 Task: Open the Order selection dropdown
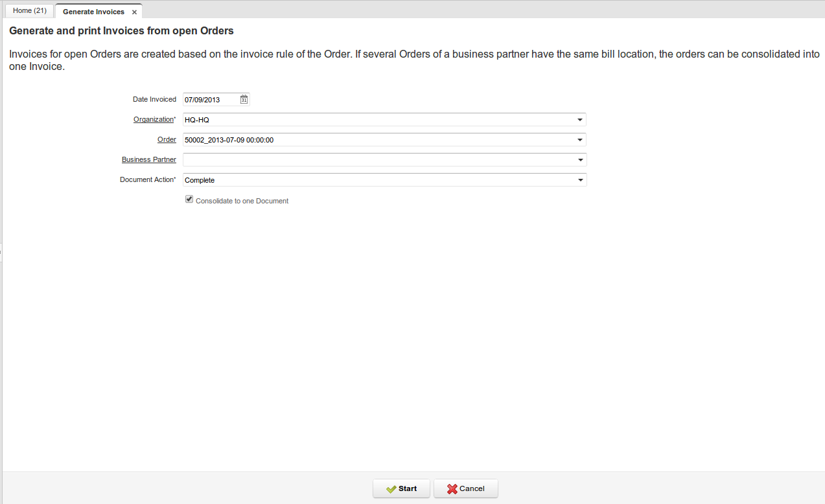(580, 139)
